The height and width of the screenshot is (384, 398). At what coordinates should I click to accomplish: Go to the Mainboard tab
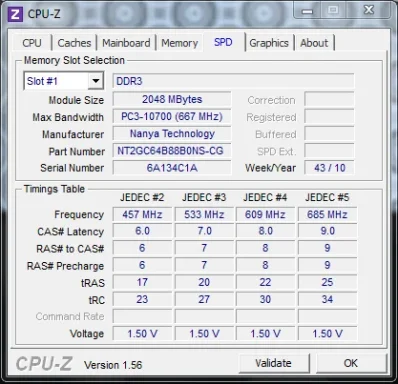126,43
